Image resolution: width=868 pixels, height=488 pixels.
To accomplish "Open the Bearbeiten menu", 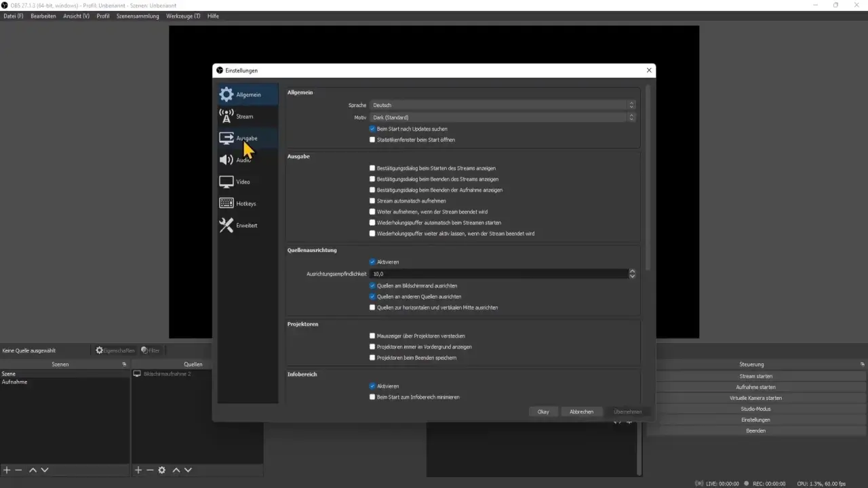I will (43, 16).
